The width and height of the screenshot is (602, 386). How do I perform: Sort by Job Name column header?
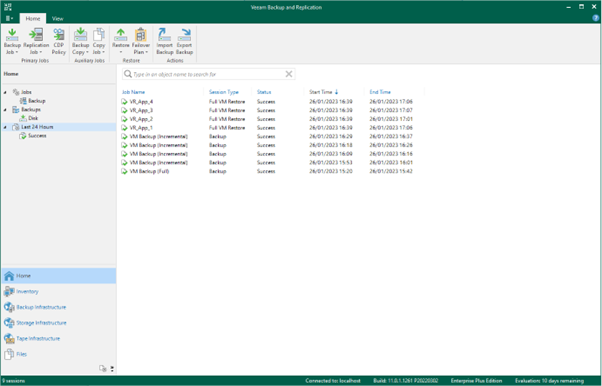(x=133, y=92)
